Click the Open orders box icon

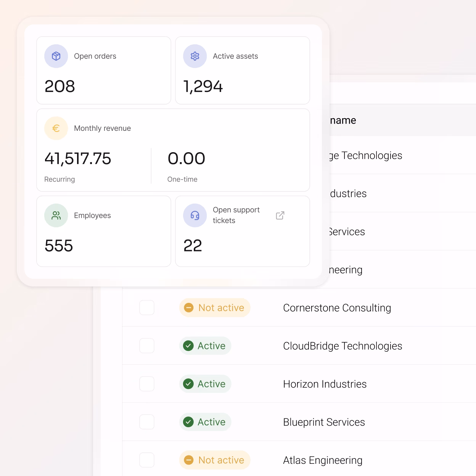pyautogui.click(x=56, y=56)
